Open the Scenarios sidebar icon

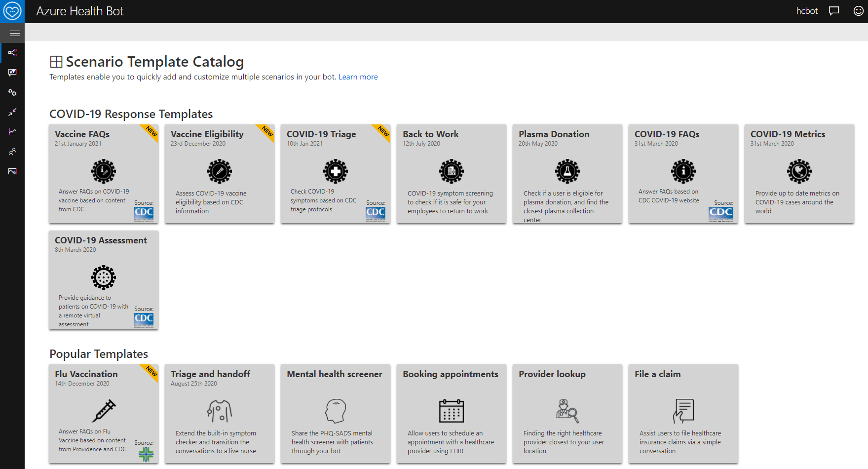pos(12,53)
